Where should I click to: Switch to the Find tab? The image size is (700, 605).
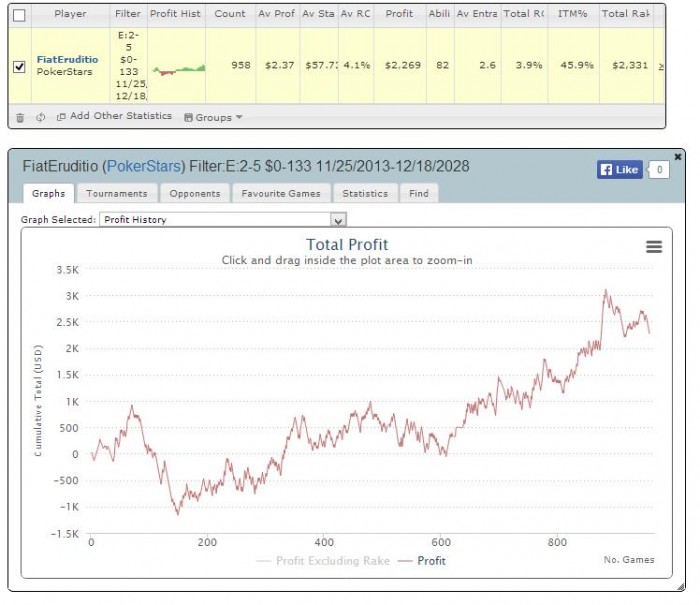(419, 193)
